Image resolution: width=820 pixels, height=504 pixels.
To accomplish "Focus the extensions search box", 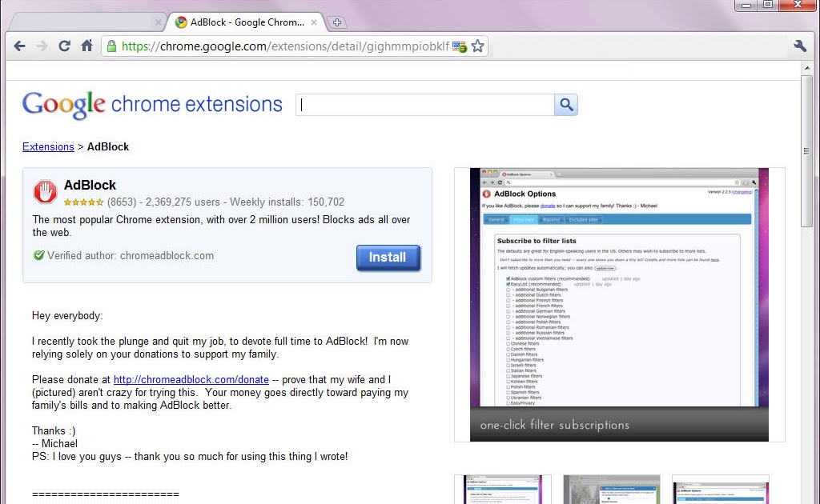I will 425,105.
